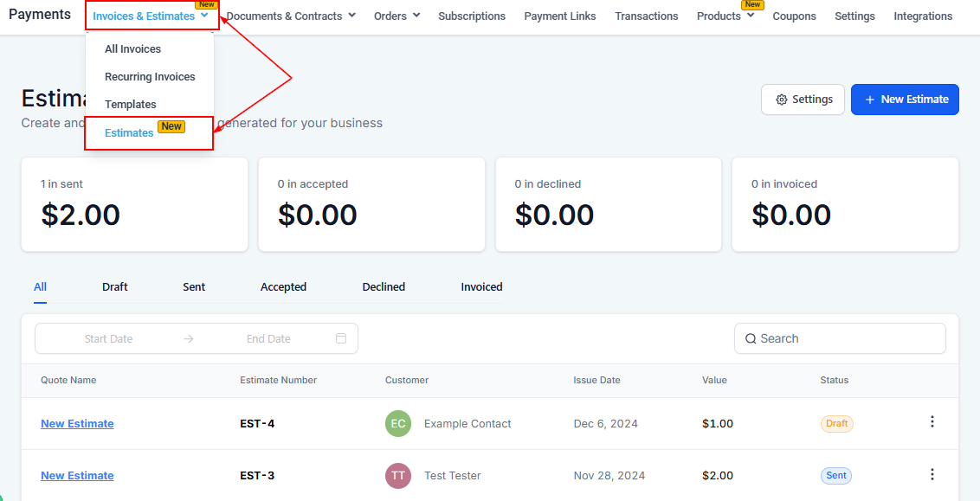This screenshot has height=501, width=980.
Task: Click the Estimate Number column header
Action: 278,380
